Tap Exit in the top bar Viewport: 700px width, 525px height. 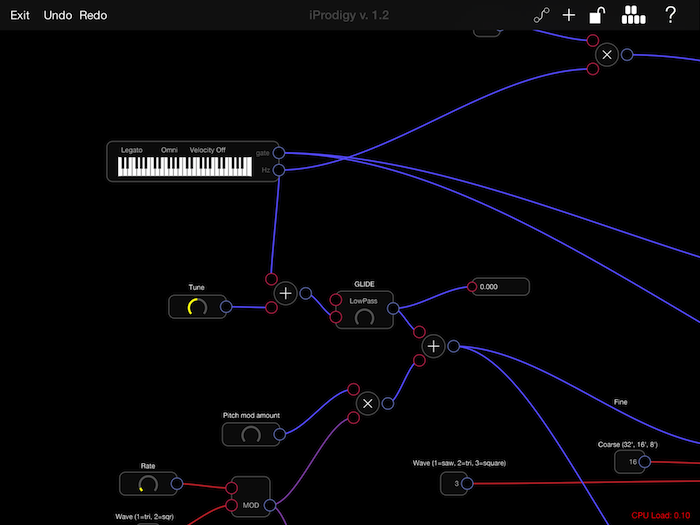(20, 15)
